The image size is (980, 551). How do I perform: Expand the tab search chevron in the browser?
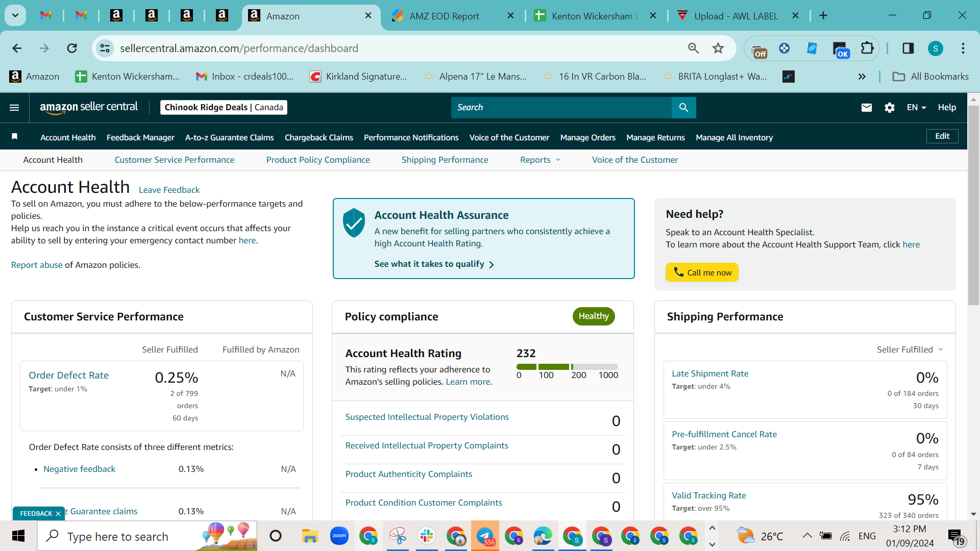pyautogui.click(x=15, y=16)
